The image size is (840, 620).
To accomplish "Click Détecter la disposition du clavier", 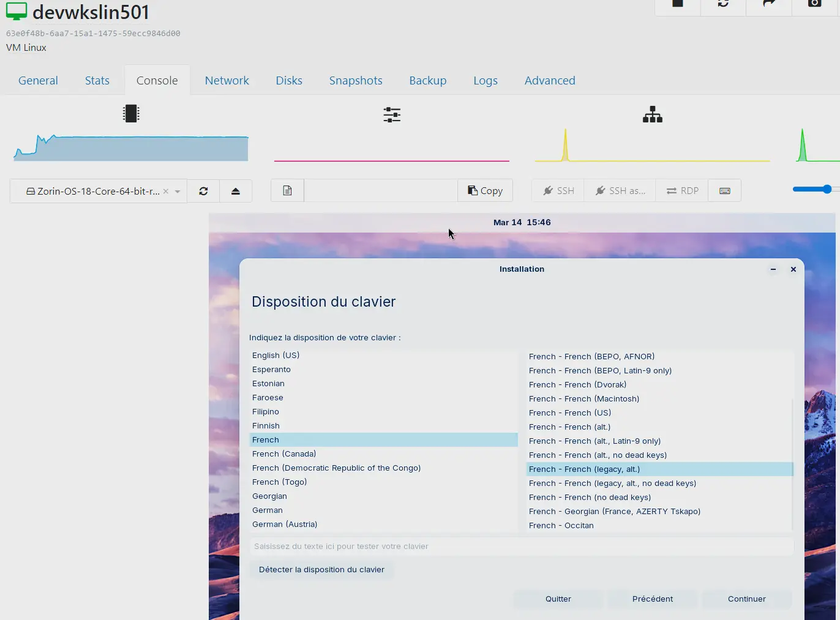I will pyautogui.click(x=321, y=569).
